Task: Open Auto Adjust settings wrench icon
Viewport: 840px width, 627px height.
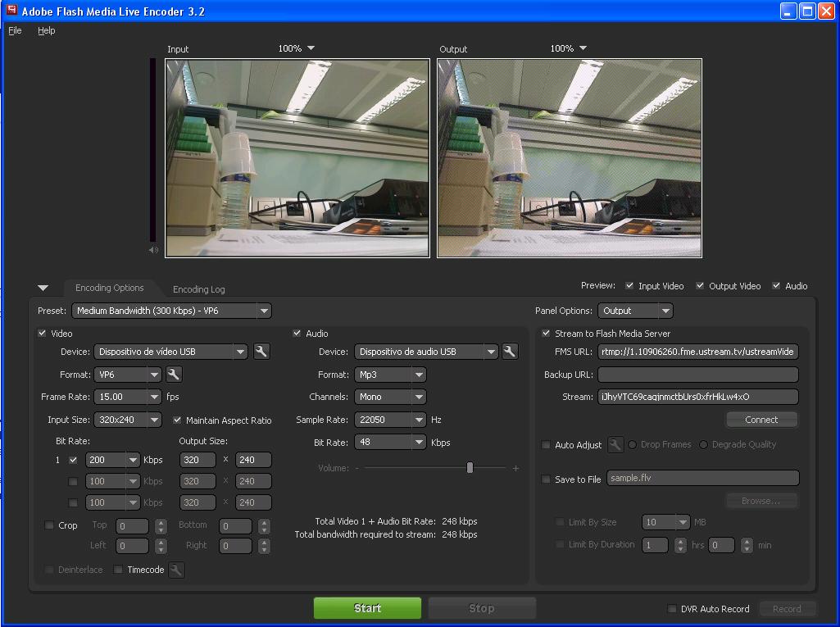Action: pos(615,444)
